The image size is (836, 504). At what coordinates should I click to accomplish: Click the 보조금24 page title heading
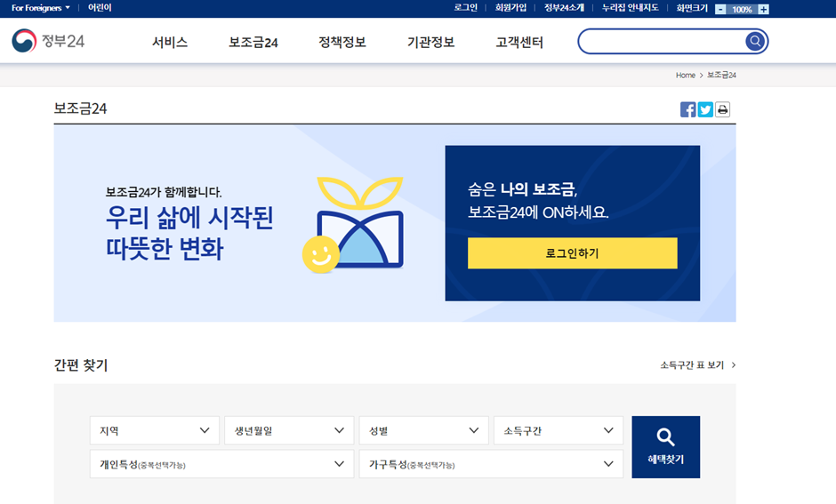tap(80, 108)
